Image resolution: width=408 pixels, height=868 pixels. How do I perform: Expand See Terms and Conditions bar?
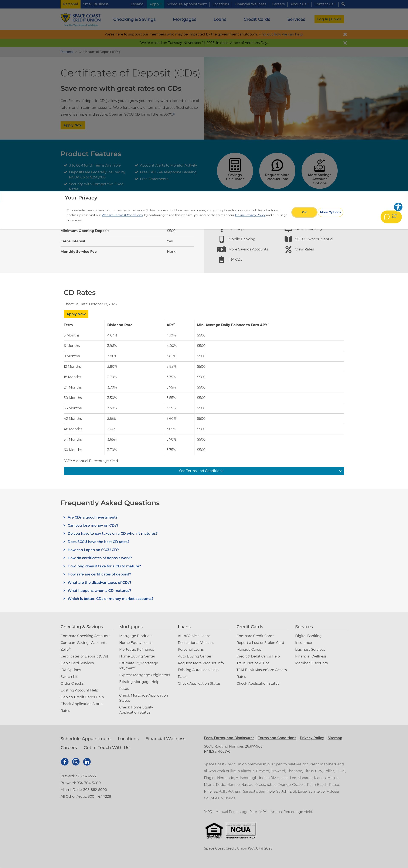[204, 471]
